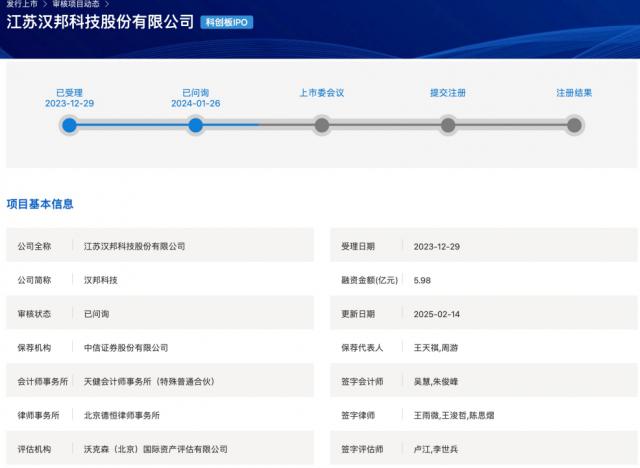
Task: Click the accounting firm 天健会计师事务所
Action: pos(149,381)
